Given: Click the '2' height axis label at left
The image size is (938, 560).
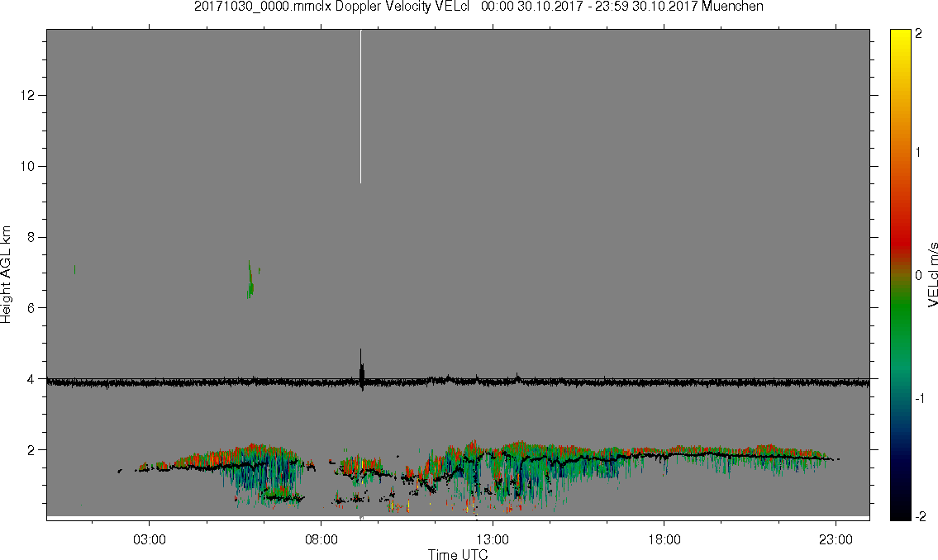Looking at the screenshot, I should click(x=31, y=450).
